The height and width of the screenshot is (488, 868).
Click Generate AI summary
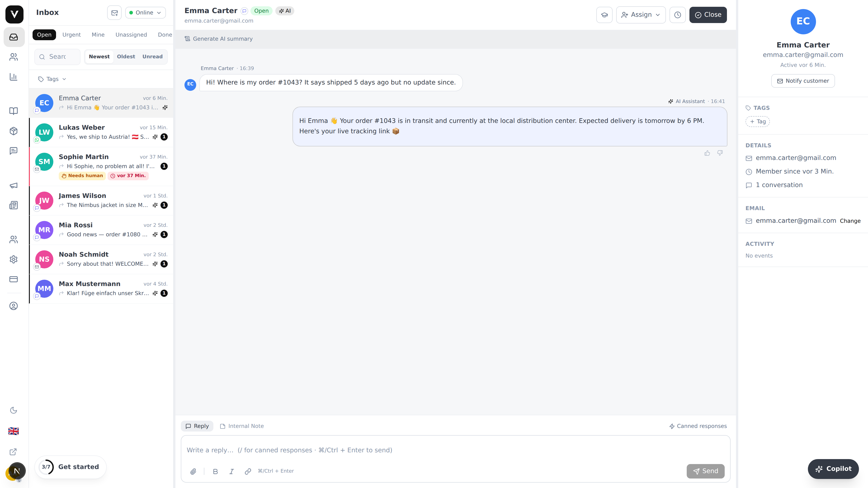click(219, 39)
